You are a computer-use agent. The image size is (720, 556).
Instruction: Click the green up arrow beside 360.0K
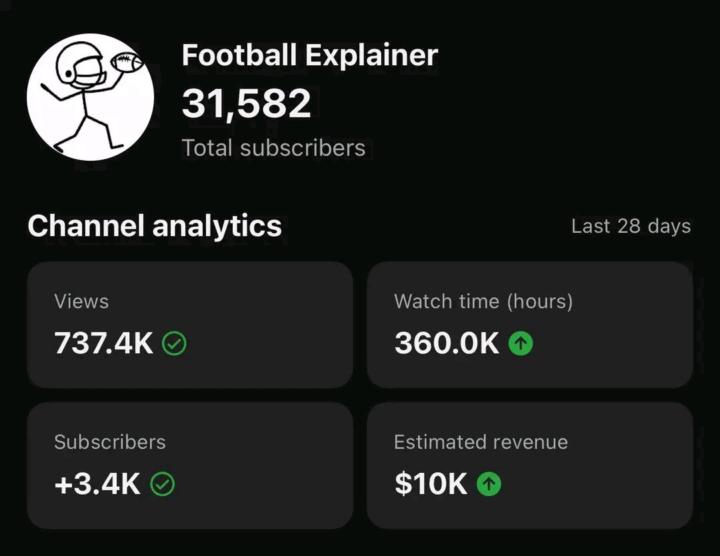tap(520, 344)
